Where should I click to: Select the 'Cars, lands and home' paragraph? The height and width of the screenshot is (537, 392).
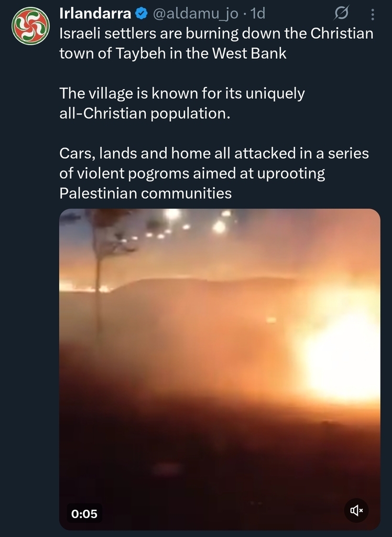click(214, 173)
